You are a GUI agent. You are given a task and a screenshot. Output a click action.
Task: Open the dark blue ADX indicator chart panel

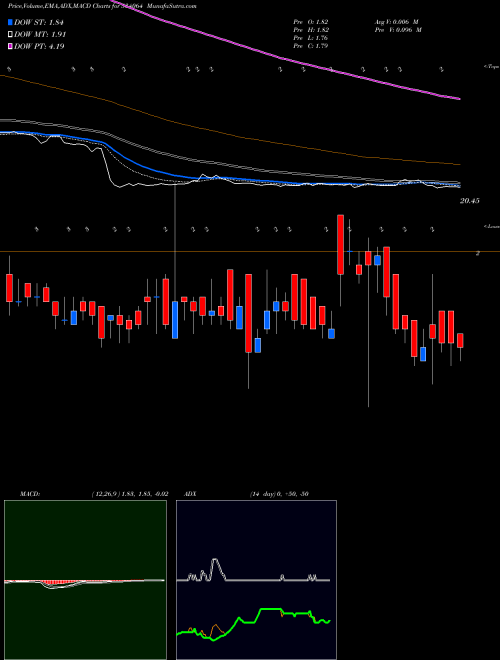click(x=256, y=580)
